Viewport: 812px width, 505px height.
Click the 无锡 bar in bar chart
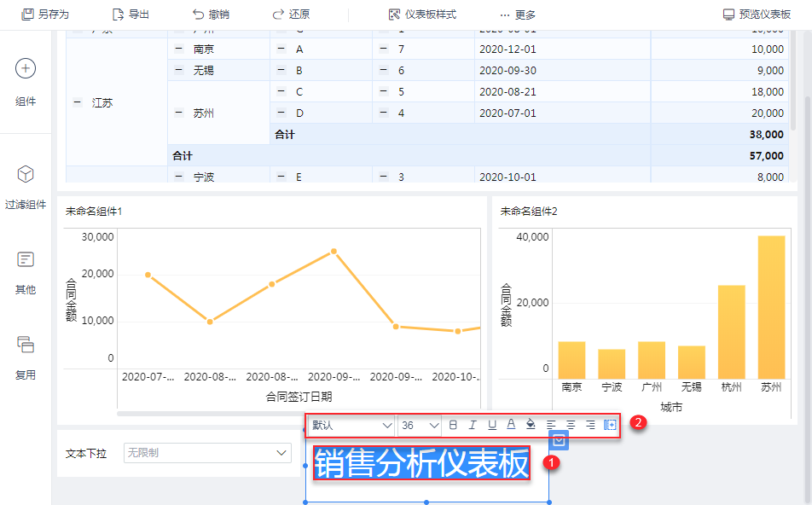(692, 363)
